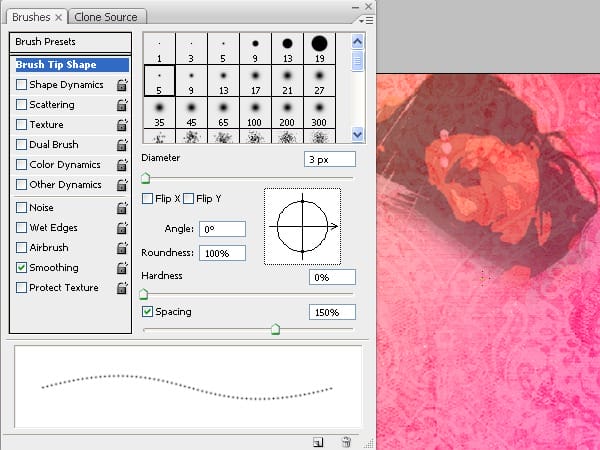
Task: Click the Spacing percentage field
Action: click(x=332, y=312)
